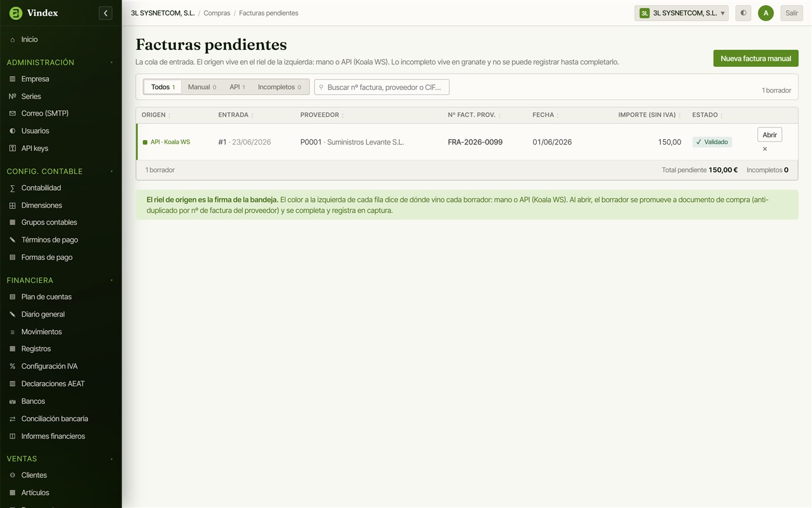Click the Correo (SMTP) mail icon
This screenshot has width=812, height=508.
pos(12,113)
